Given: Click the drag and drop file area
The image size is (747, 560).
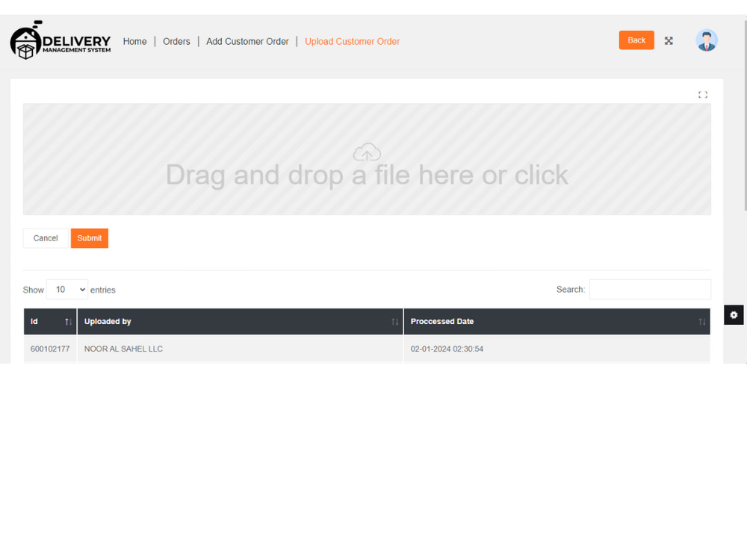Looking at the screenshot, I should point(367,159).
